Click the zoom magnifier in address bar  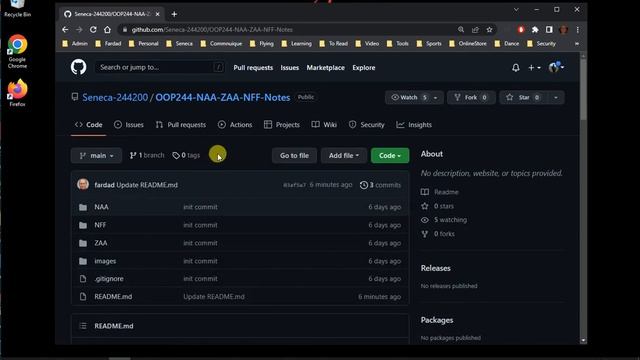click(461, 30)
